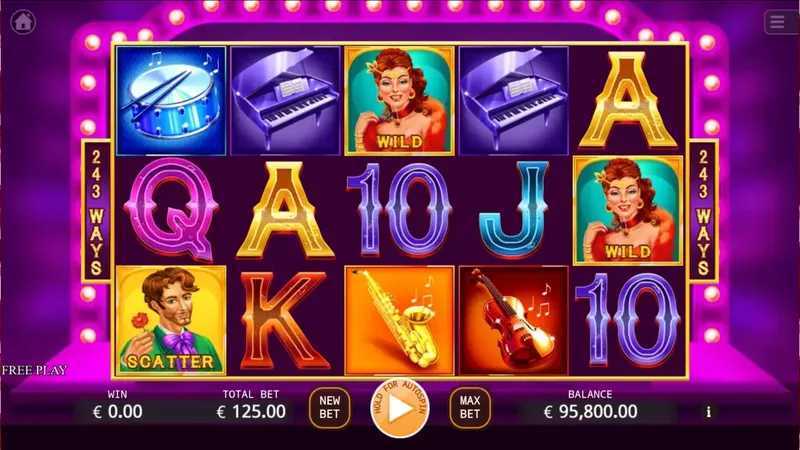Start a spin with the orange play button

coord(400,408)
